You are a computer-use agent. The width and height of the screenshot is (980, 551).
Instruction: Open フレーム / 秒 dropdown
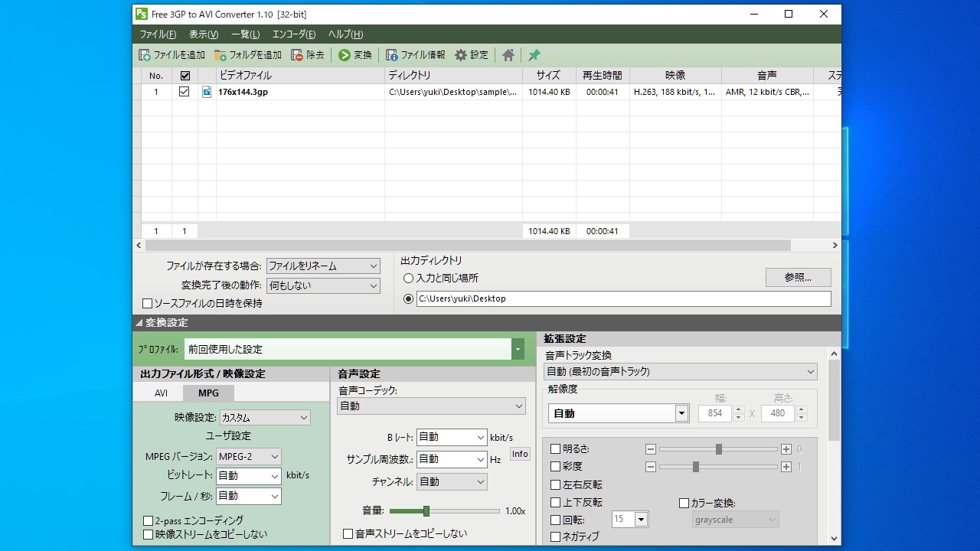(249, 496)
